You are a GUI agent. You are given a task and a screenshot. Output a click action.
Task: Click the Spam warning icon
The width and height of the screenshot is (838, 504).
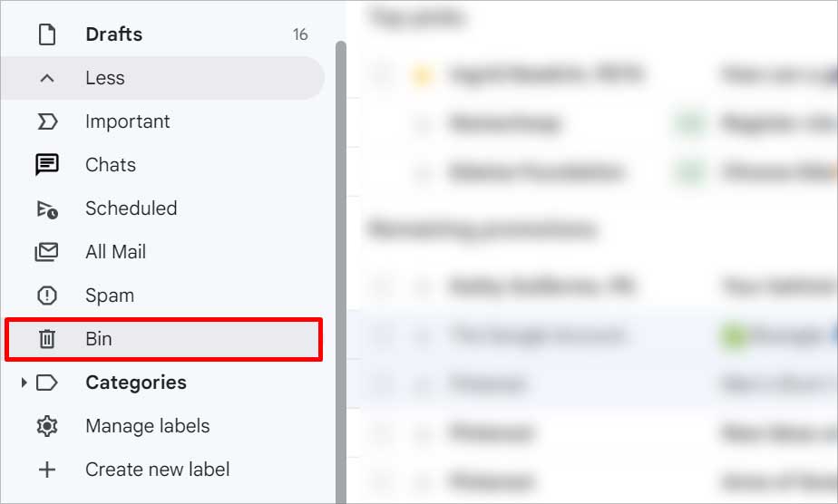click(x=47, y=296)
